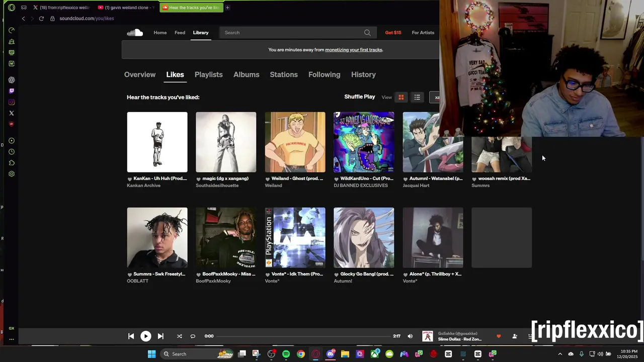Click the track progress bar
644x362 pixels.
303,336
